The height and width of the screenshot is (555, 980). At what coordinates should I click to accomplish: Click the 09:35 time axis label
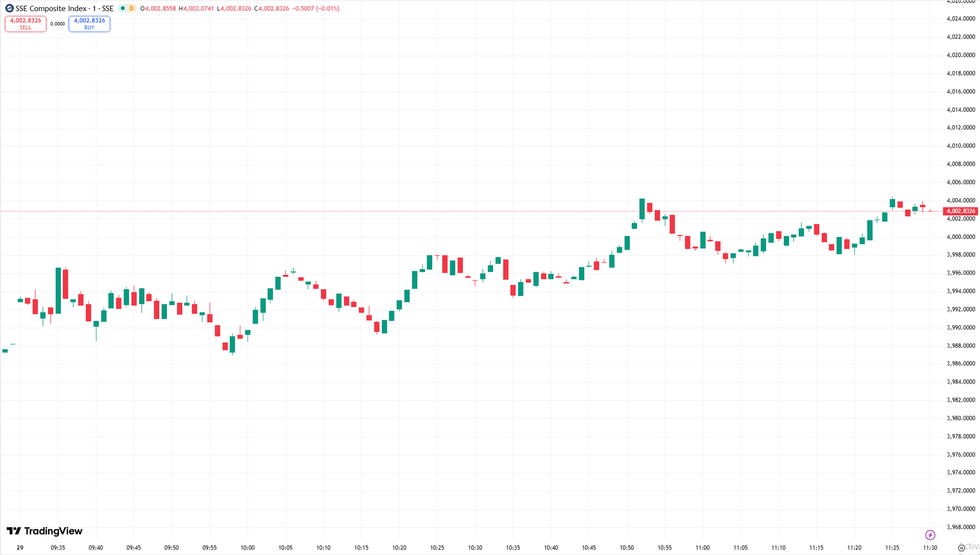tap(58, 548)
